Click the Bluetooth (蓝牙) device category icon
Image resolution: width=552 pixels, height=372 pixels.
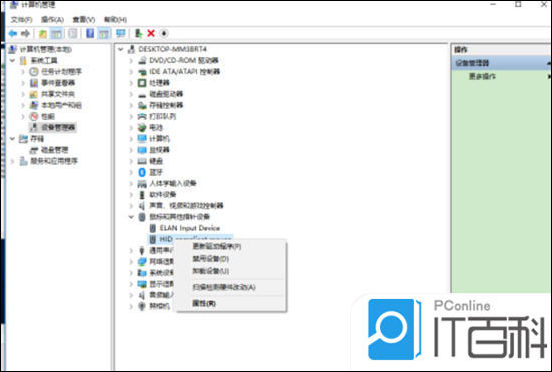point(142,172)
